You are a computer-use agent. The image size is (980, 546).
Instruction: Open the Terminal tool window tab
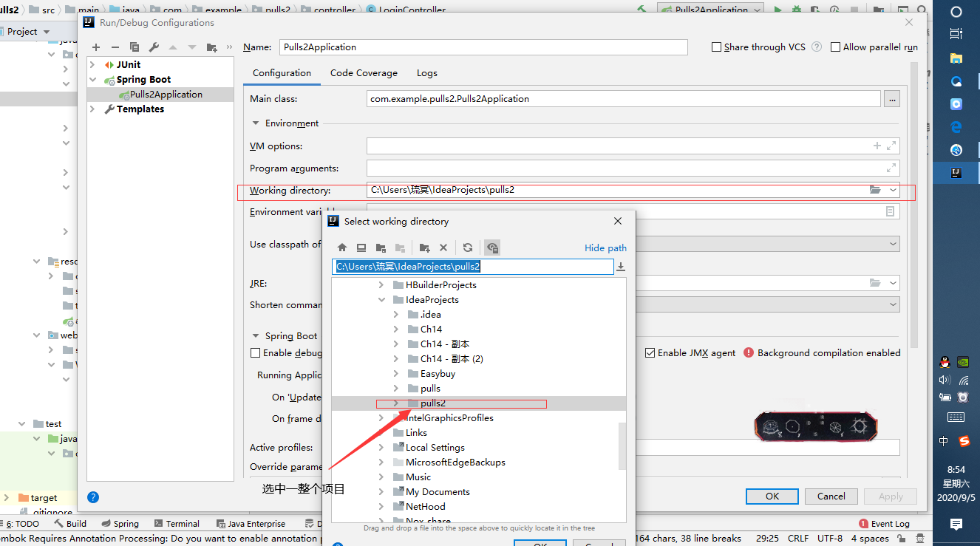click(177, 524)
